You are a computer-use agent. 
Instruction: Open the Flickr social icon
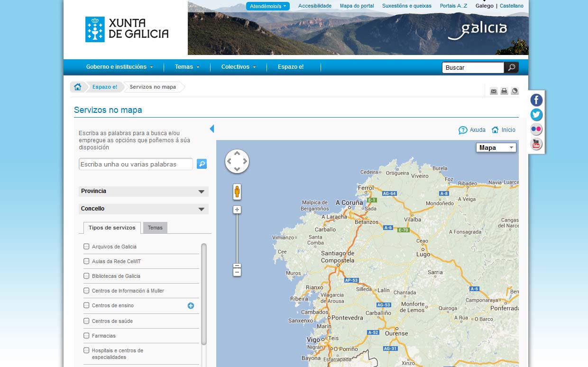coord(536,129)
